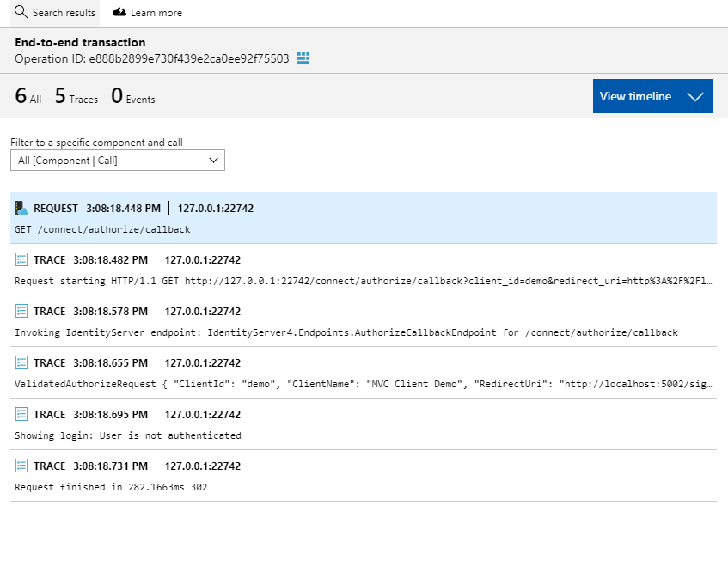This screenshot has height=572, width=728.
Task: Open the 'All [Component | Call]' dropdown
Action: 117,161
